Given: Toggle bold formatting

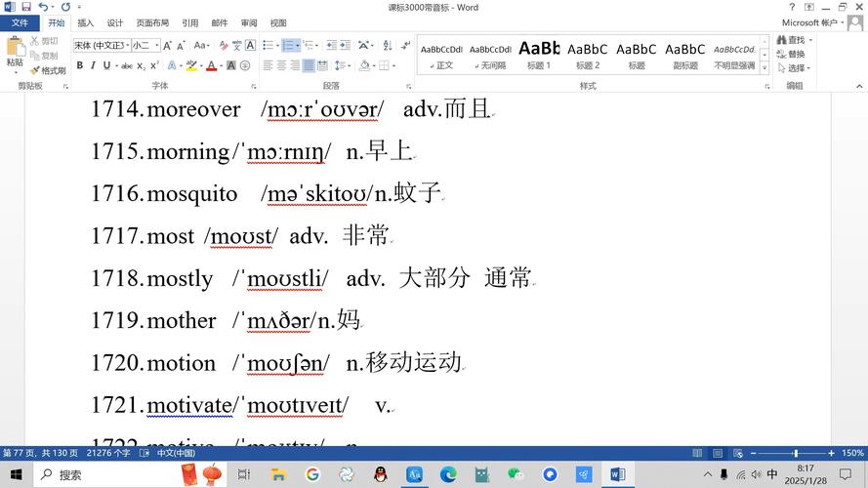Looking at the screenshot, I should tap(80, 65).
